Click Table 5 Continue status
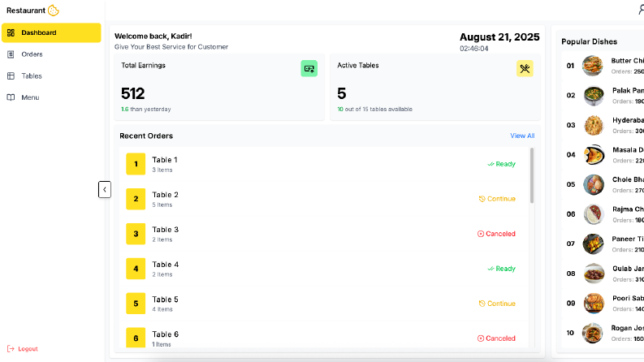Image resolution: width=644 pixels, height=362 pixels. (x=497, y=304)
